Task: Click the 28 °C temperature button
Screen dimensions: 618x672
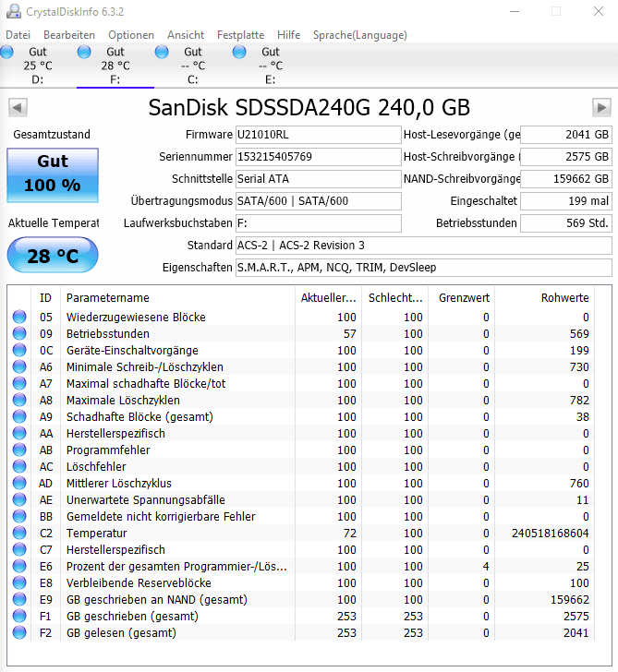Action: pos(53,256)
